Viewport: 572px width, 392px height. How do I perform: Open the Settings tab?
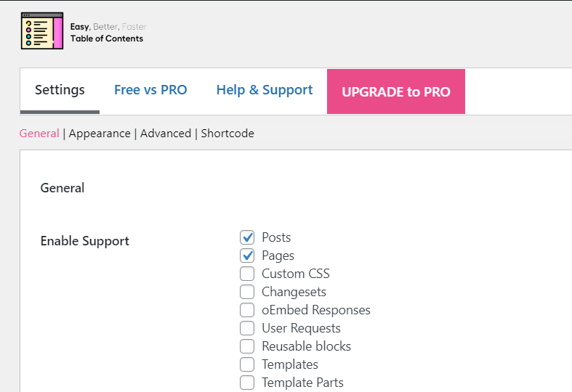(60, 90)
